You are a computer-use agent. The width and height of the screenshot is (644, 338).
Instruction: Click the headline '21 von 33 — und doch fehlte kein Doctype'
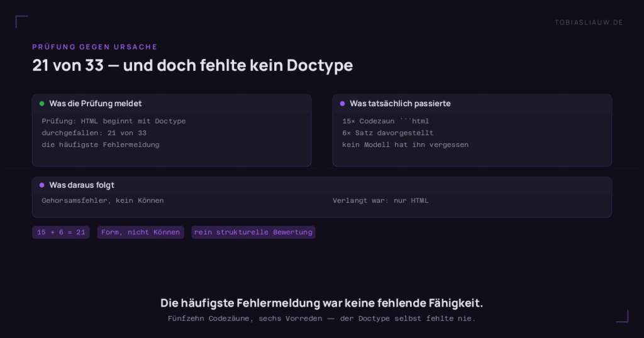click(192, 65)
